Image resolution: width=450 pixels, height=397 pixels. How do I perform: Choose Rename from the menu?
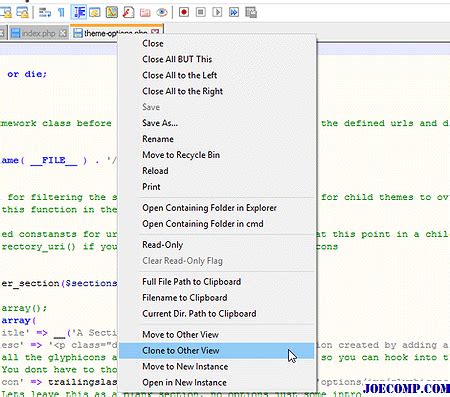click(x=217, y=139)
